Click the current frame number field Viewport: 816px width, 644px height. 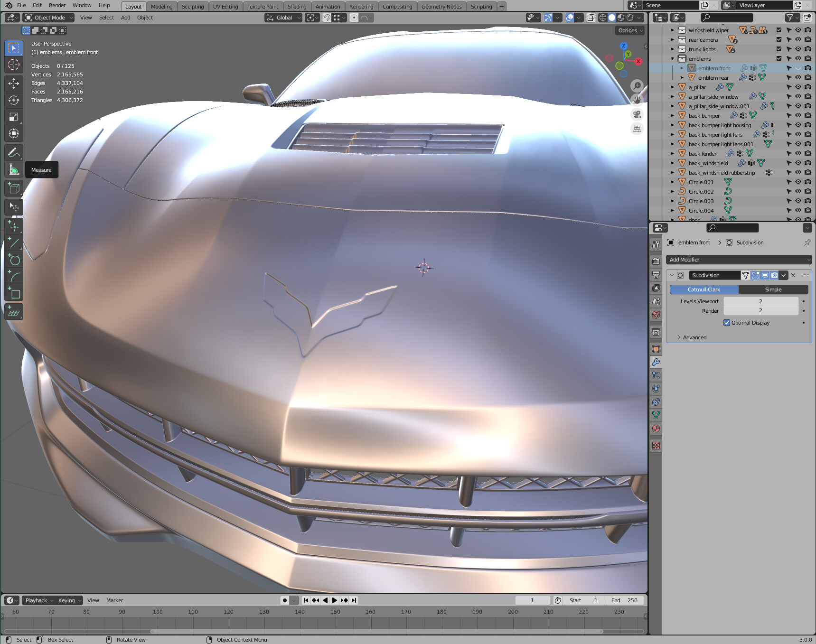tap(533, 600)
